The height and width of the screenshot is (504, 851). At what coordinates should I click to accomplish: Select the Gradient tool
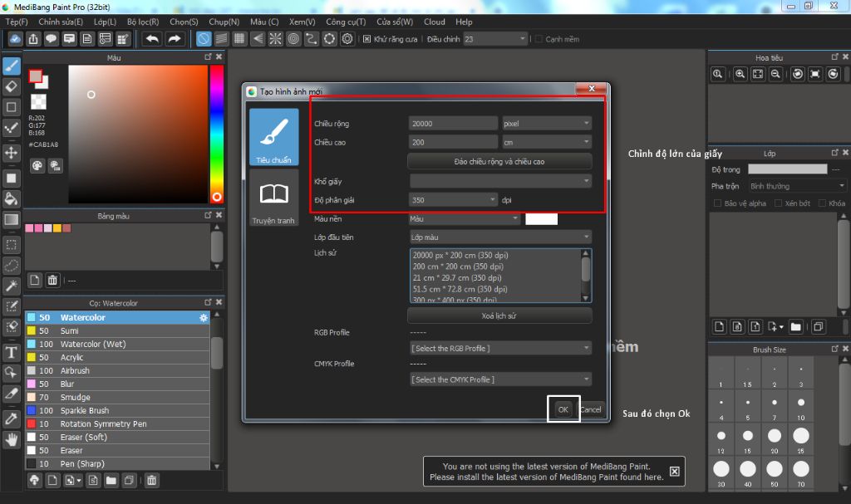pos(12,220)
